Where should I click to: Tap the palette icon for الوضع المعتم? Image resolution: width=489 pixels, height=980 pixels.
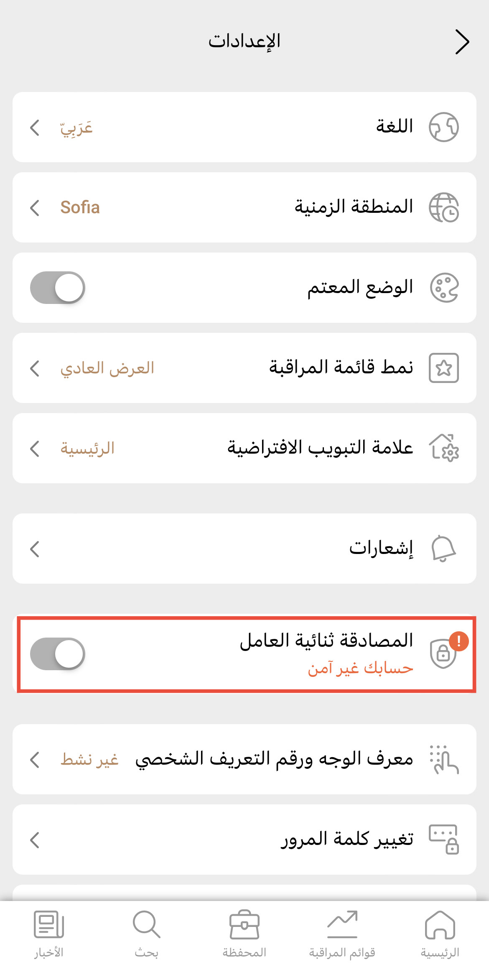point(444,288)
